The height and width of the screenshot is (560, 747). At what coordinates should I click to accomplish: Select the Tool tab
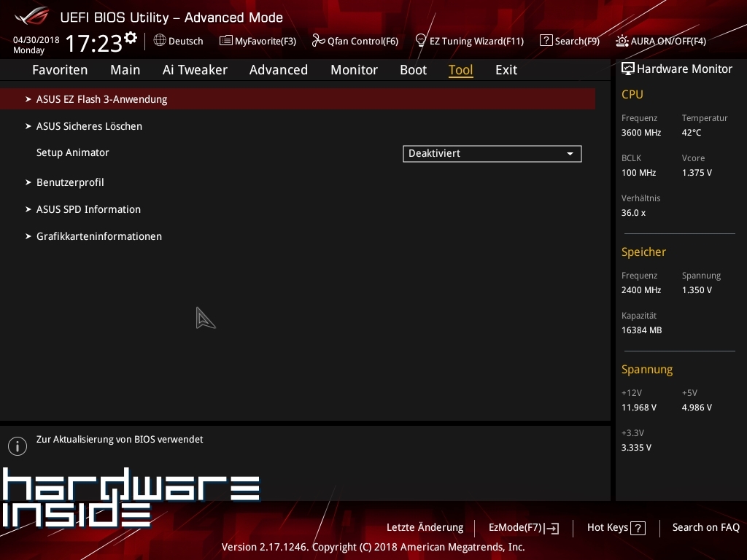pyautogui.click(x=461, y=70)
